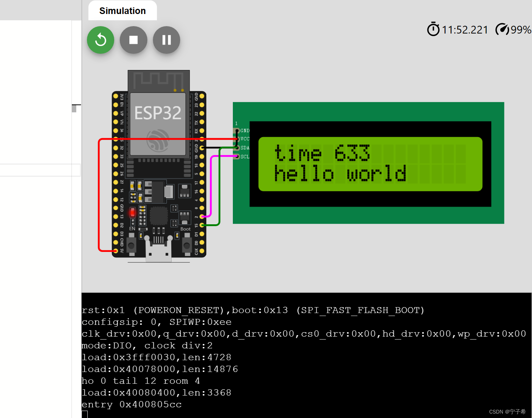Click the SDA pin label on the LCD
The image size is (532, 418).
(244, 148)
